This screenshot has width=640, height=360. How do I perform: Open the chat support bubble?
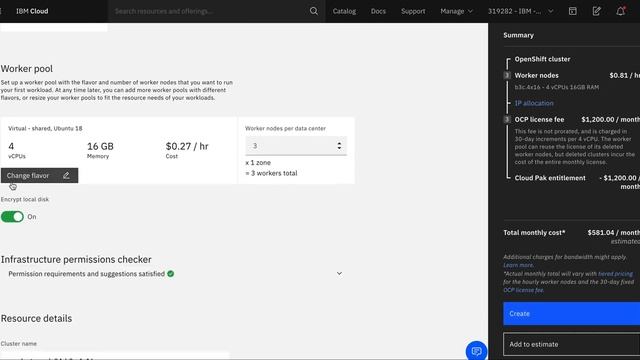point(476,351)
